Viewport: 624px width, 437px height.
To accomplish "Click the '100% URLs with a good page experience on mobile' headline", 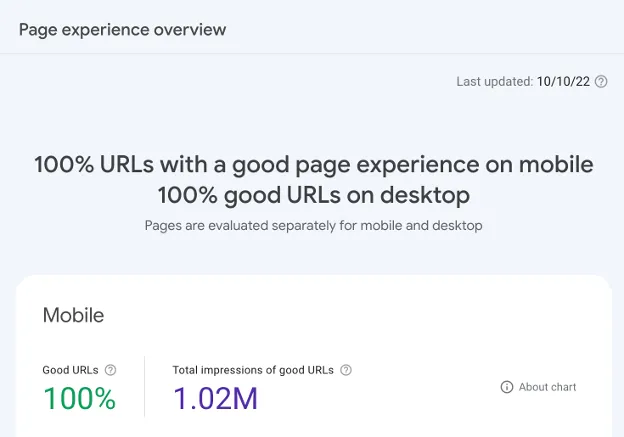I will (314, 164).
